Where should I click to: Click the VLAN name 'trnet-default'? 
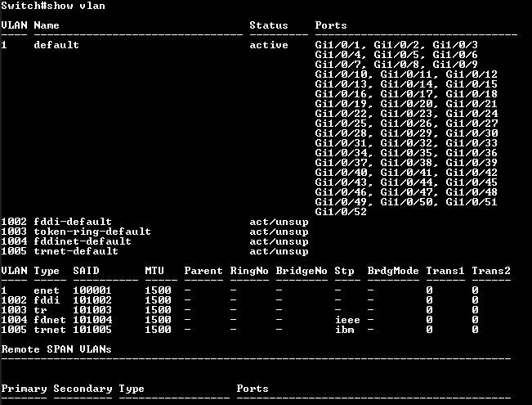(76, 252)
